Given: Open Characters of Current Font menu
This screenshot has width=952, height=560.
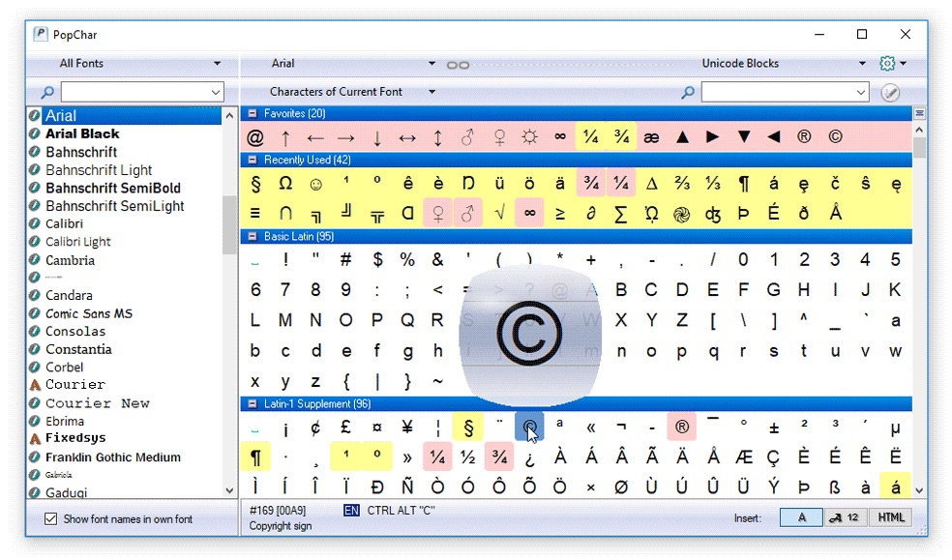Looking at the screenshot, I should point(352,92).
